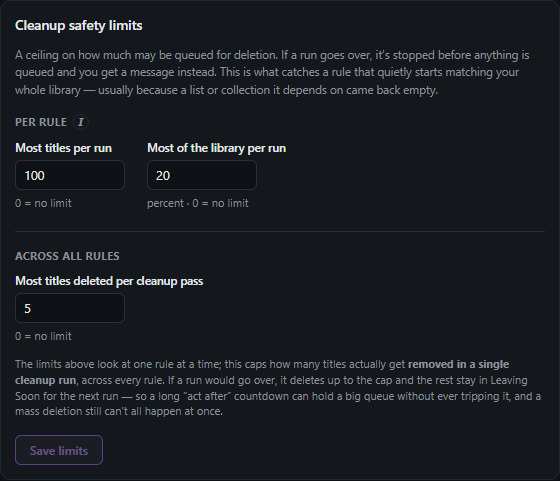Select the Most titles deleted per cleanup pass field
Image resolution: width=560 pixels, height=481 pixels.
[x=70, y=308]
